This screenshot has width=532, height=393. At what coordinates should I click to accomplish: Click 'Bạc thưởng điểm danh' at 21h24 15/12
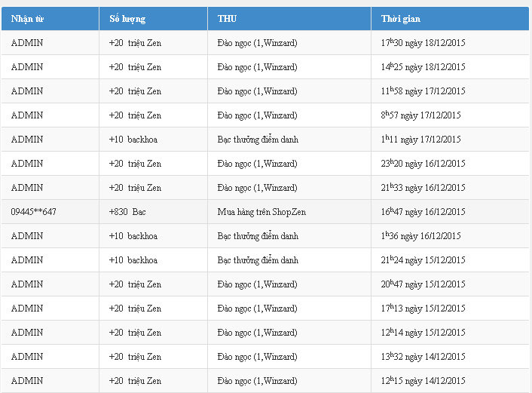(x=258, y=260)
